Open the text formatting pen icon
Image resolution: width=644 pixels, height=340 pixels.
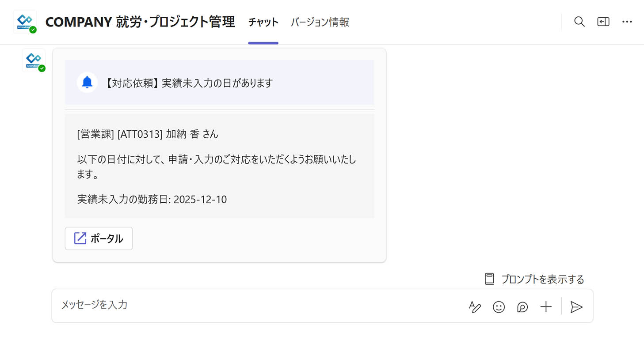(475, 307)
